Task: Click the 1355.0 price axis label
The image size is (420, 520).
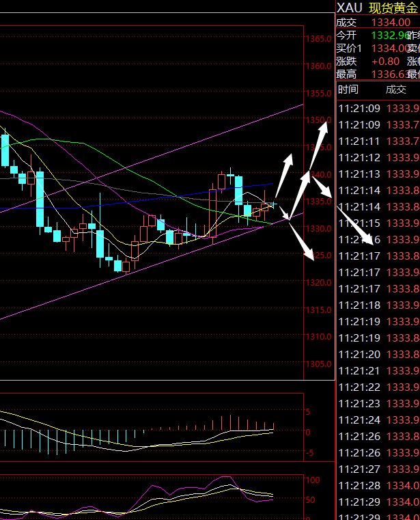Action: 318,94
